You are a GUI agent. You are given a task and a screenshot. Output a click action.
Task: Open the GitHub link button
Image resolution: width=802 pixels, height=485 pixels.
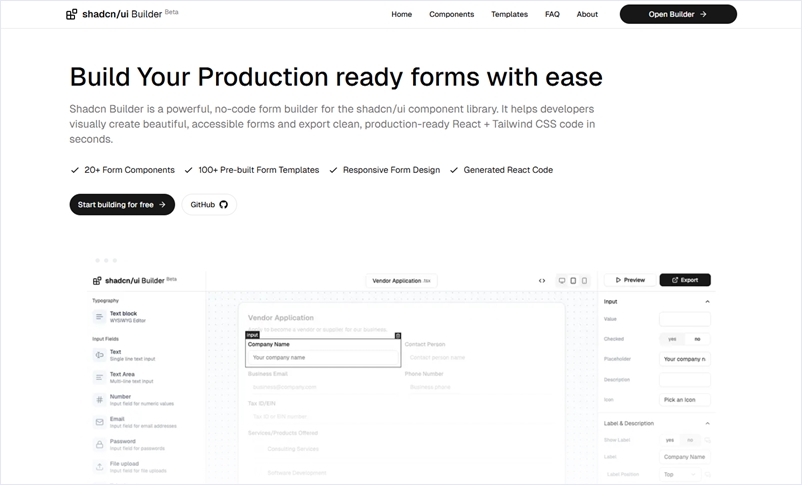[209, 204]
